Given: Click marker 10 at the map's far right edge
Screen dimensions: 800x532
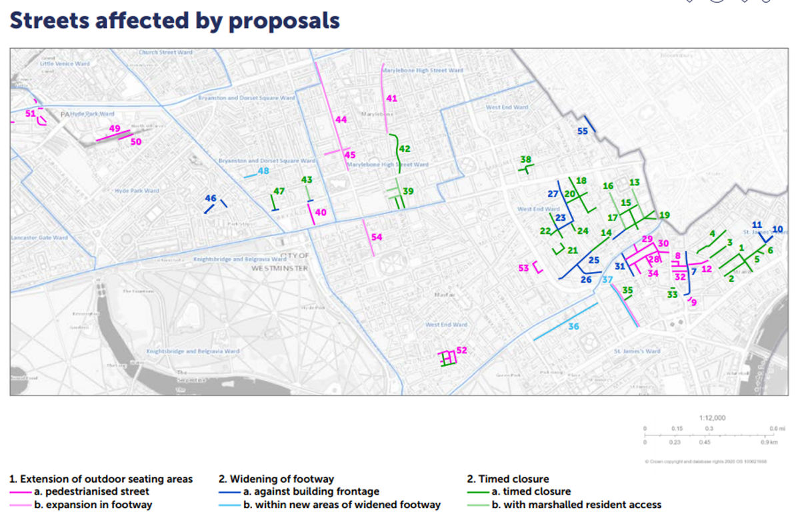Looking at the screenshot, I should (777, 229).
